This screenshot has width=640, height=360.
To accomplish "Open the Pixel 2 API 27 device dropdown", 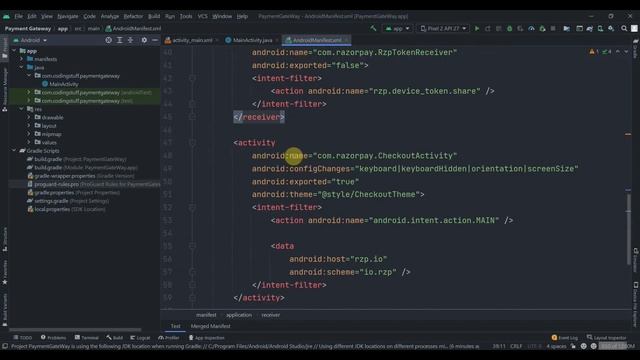I will [443, 29].
